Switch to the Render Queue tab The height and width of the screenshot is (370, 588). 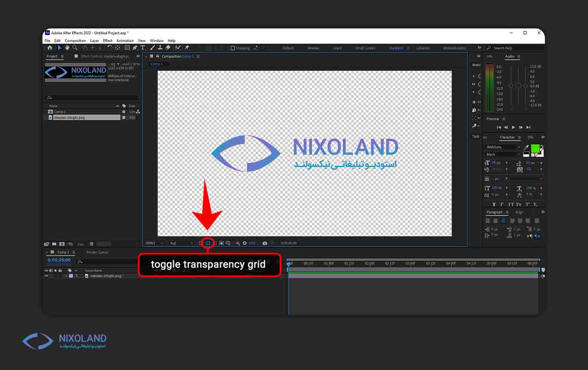click(97, 252)
